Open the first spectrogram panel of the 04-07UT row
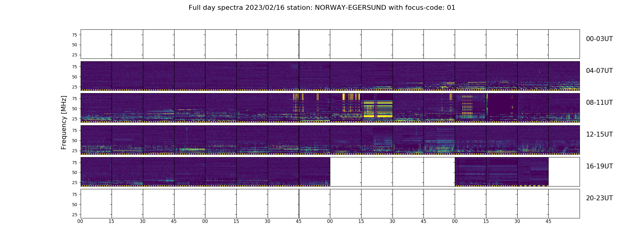Viewport: 644px width, 245px height. 96,76
